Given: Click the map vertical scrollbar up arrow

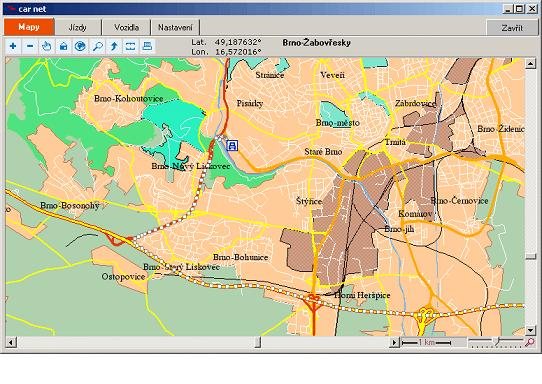Looking at the screenshot, I should pyautogui.click(x=531, y=63).
